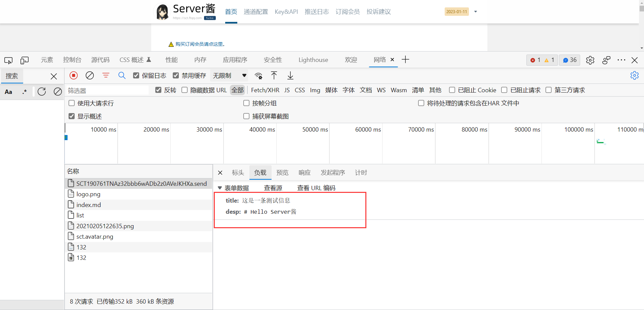Viewport: 644px width, 310px height.
Task: Select the sct.avatar.png request row
Action: coord(138,236)
